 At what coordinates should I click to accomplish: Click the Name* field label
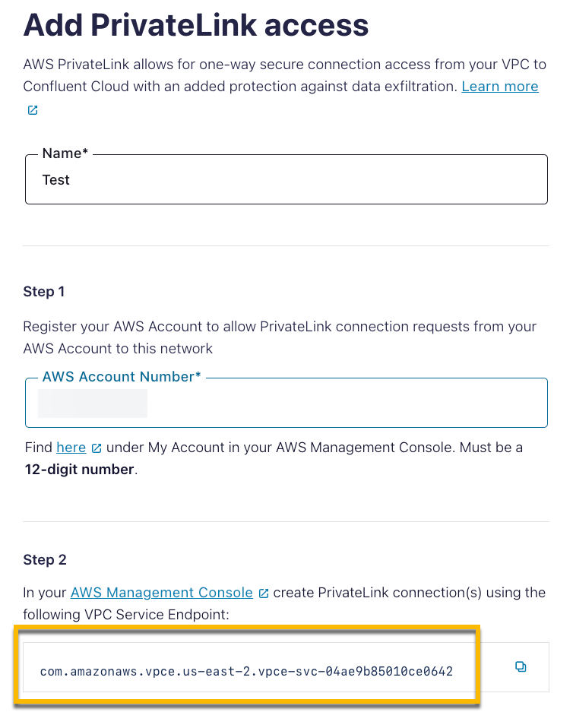[65, 154]
